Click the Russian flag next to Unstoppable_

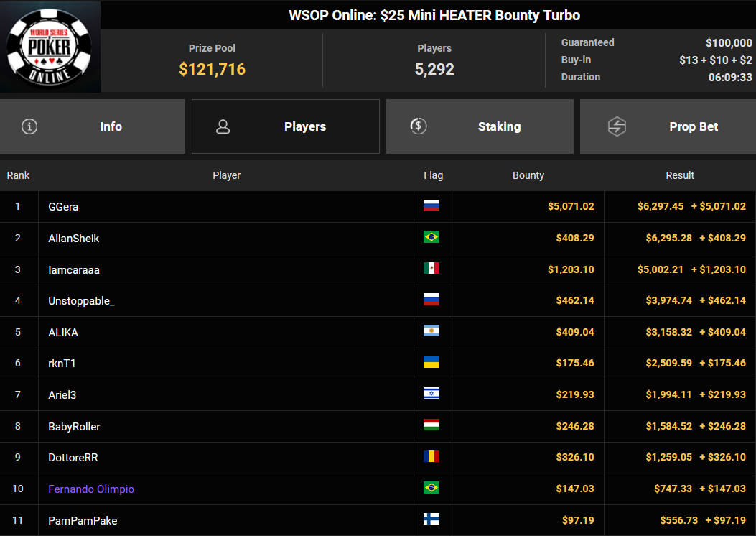pos(431,300)
